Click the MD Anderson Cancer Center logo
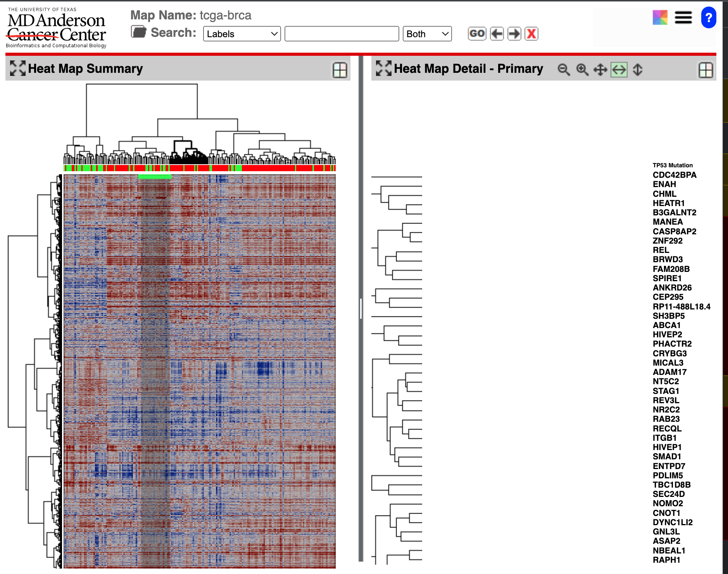This screenshot has height=574, width=728. click(x=57, y=28)
